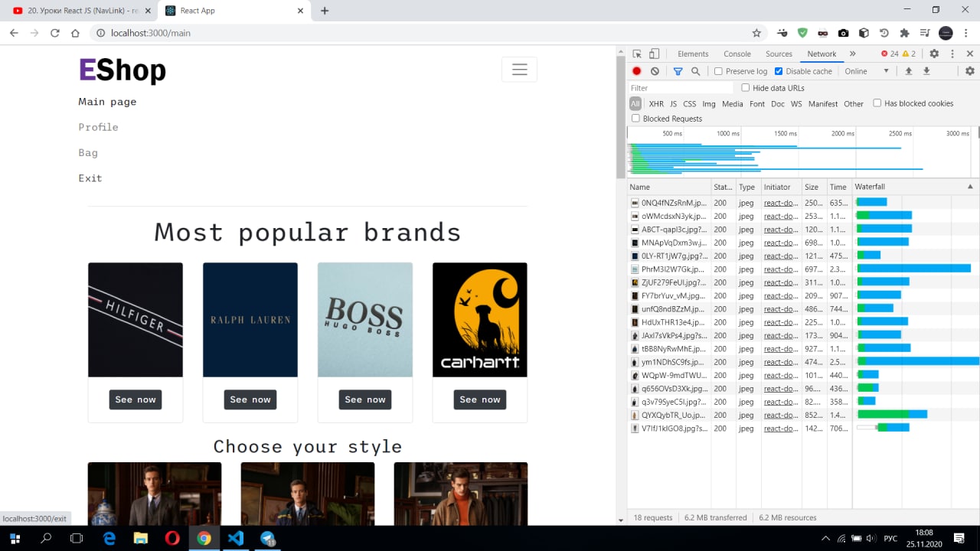
Task: Sort by the Waterfall column arrow
Action: coord(970,187)
